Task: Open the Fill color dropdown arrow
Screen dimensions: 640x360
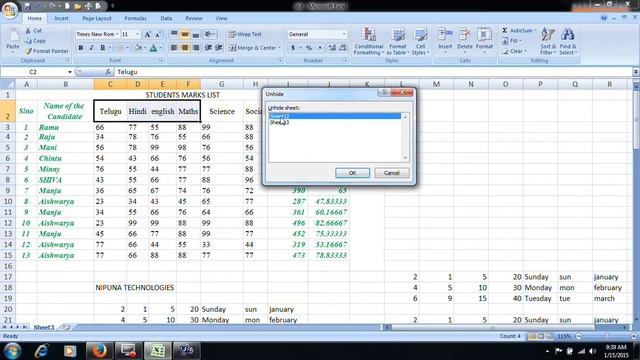Action: (x=145, y=48)
